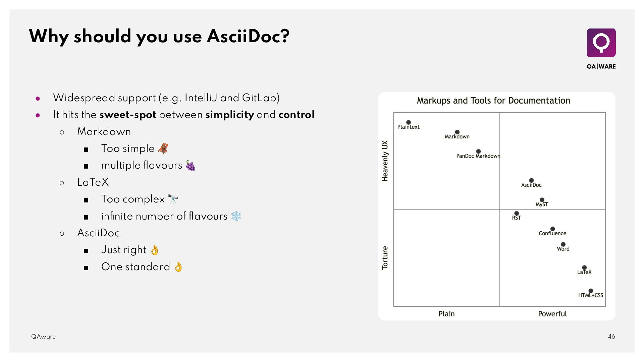This screenshot has height=362, width=644.
Task: Click the QAware footer text
Action: [44, 337]
